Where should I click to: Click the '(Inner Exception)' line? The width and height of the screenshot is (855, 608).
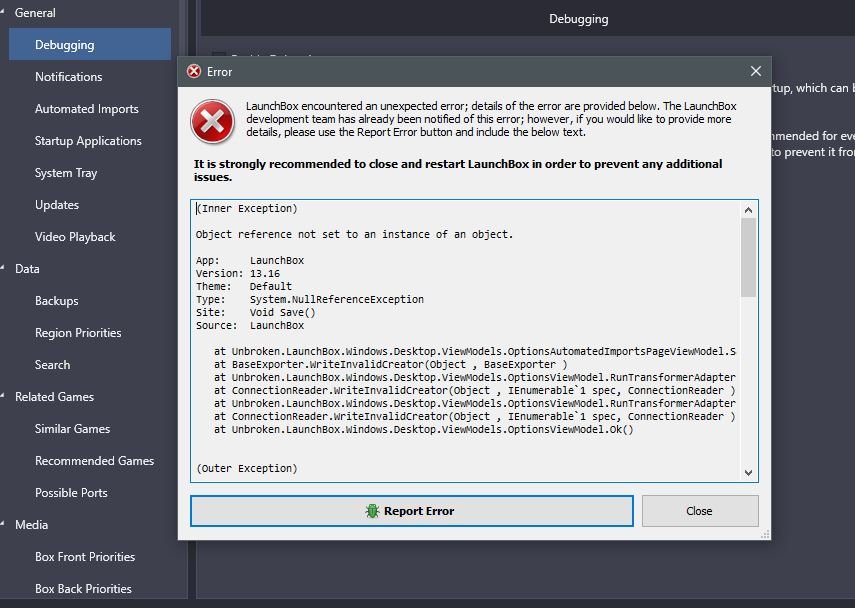click(x=246, y=208)
